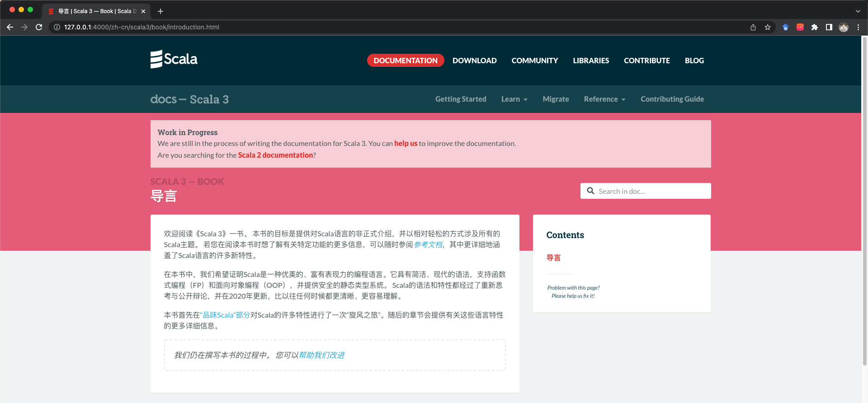
Task: Click the SCALA 3 — BOOK heading text
Action: click(187, 181)
